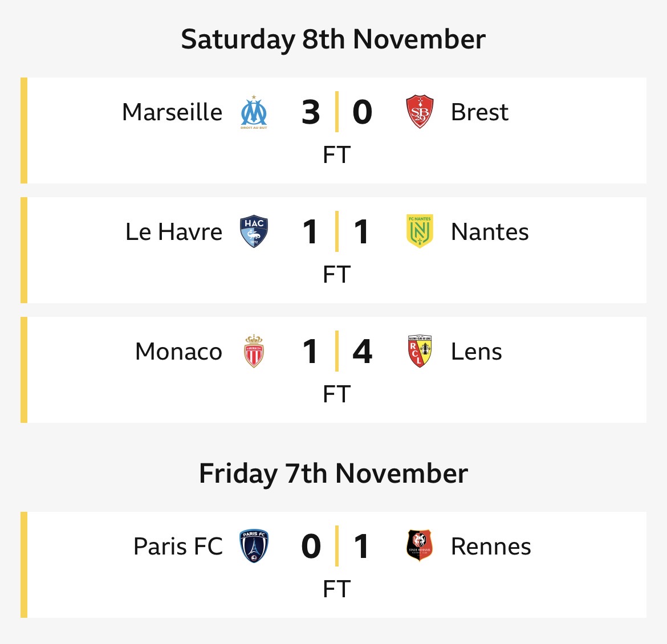Open the Marseille team name link

[x=172, y=112]
